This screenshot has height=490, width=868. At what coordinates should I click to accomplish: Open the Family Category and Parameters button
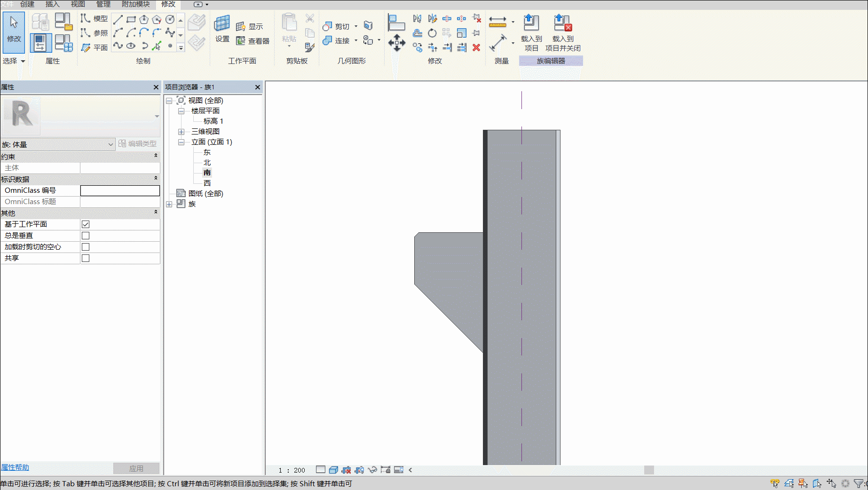click(x=63, y=22)
